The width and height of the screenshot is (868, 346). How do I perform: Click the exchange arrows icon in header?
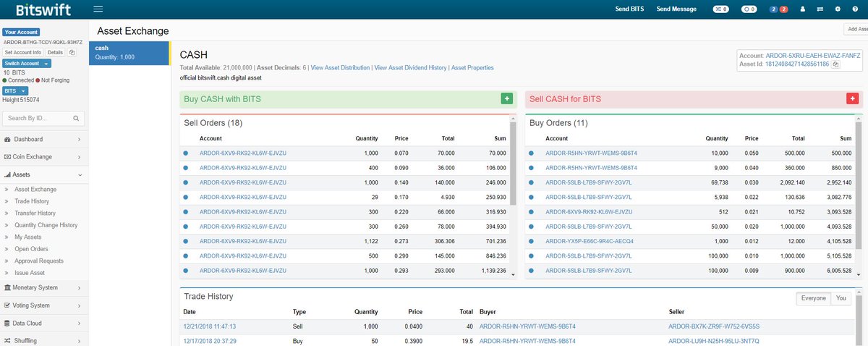click(x=820, y=9)
